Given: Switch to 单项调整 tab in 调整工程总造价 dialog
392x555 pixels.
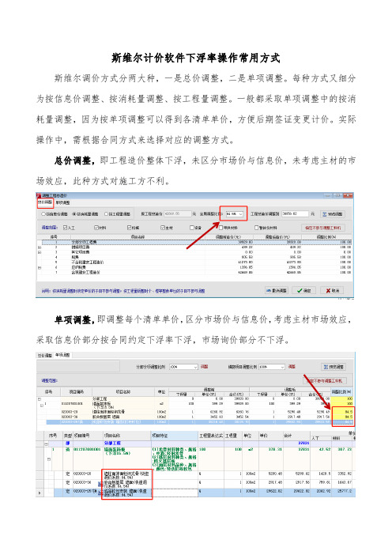Looking at the screenshot, I should tap(62, 203).
